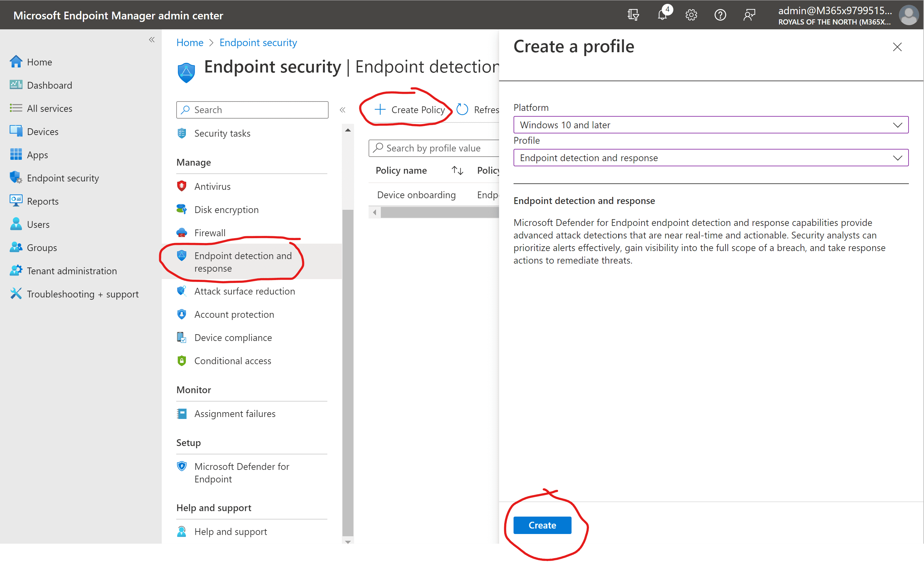Select the Firewall policy section

click(210, 233)
